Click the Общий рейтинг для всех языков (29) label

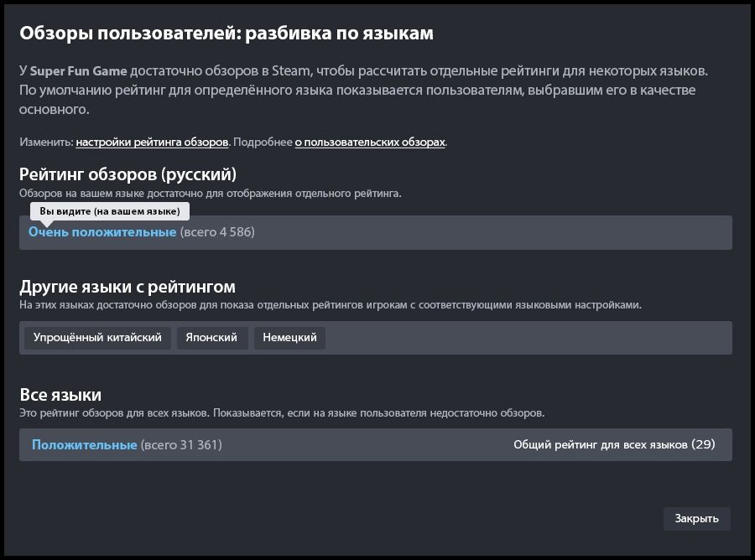pyautogui.click(x=614, y=444)
